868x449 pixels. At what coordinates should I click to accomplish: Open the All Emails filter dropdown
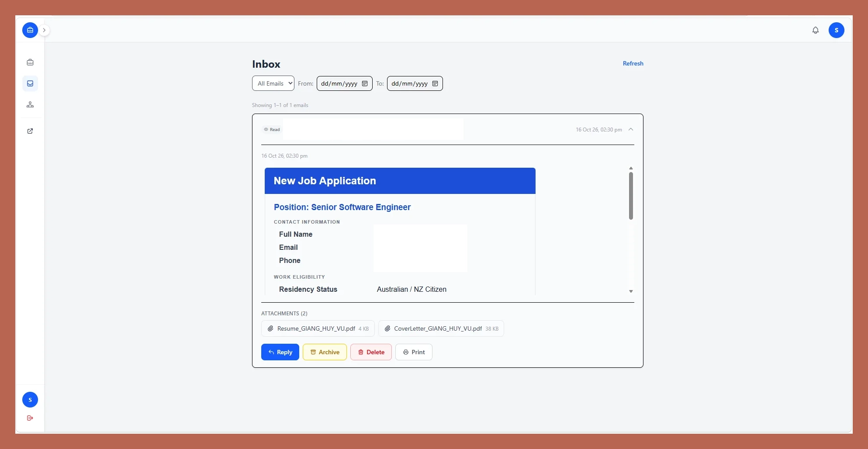(273, 83)
